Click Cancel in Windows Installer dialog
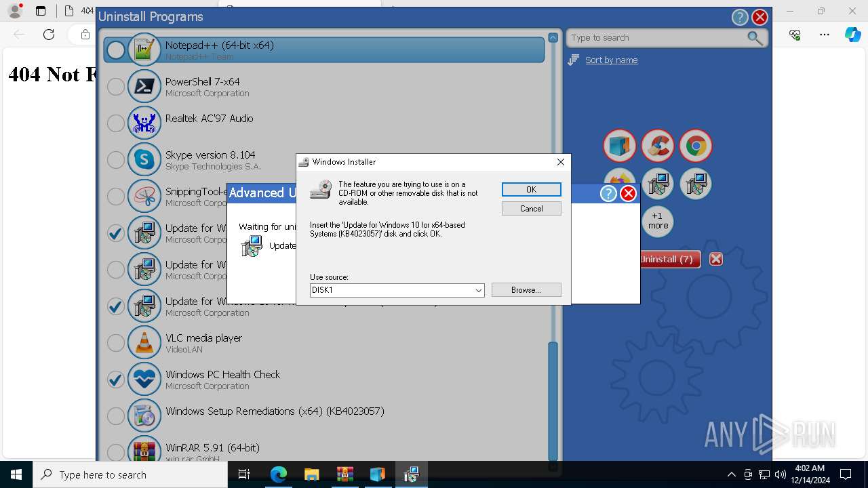 pos(531,209)
